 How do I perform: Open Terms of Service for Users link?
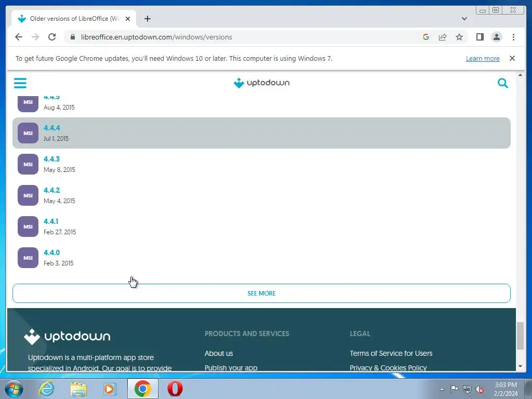(391, 353)
